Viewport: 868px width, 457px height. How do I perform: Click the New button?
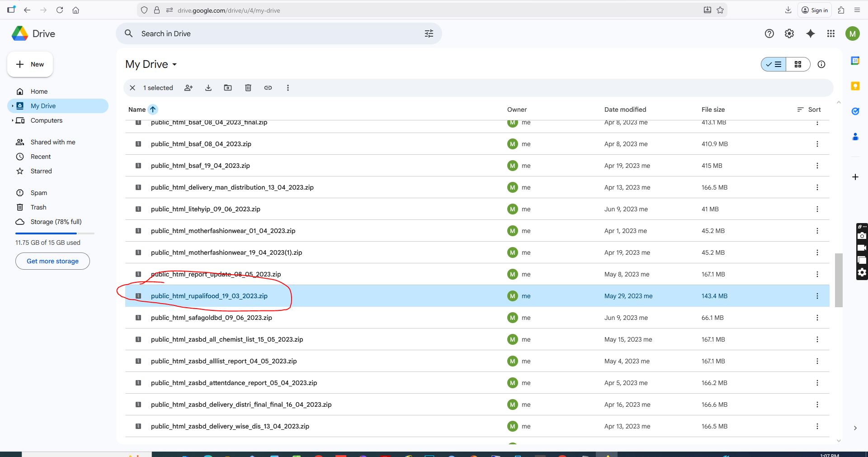coord(30,64)
